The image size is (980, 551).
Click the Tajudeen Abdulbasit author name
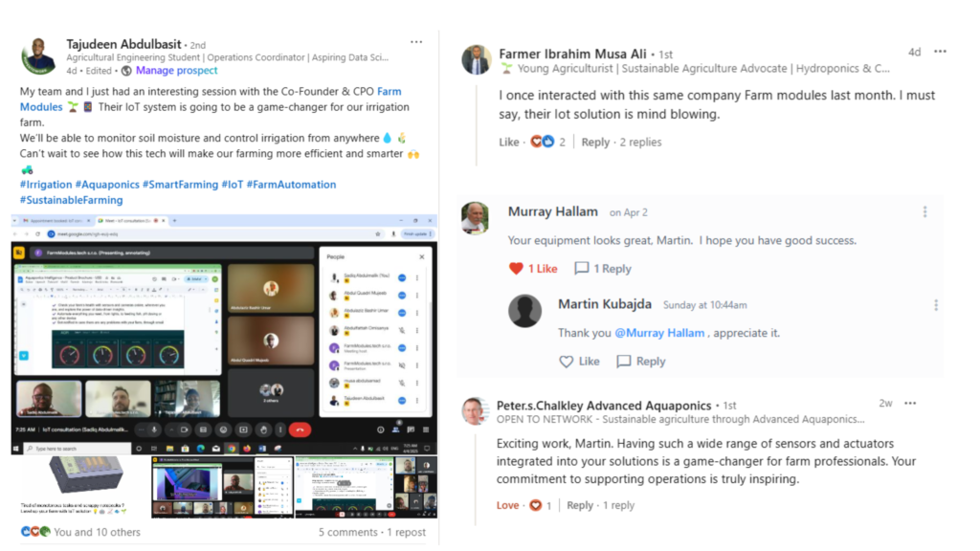(x=123, y=44)
